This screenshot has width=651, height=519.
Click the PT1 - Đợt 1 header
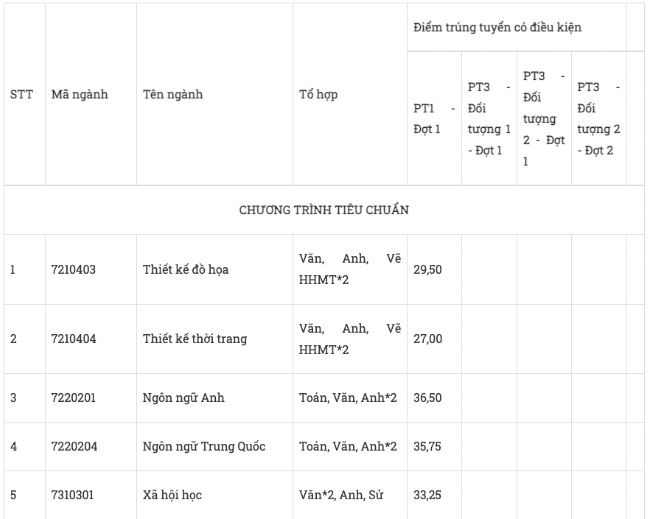tap(433, 118)
